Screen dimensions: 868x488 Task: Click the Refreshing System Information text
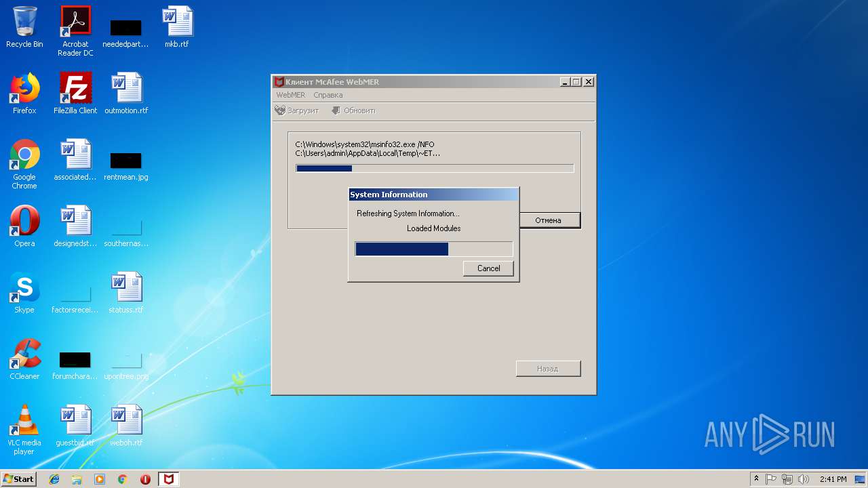[408, 213]
